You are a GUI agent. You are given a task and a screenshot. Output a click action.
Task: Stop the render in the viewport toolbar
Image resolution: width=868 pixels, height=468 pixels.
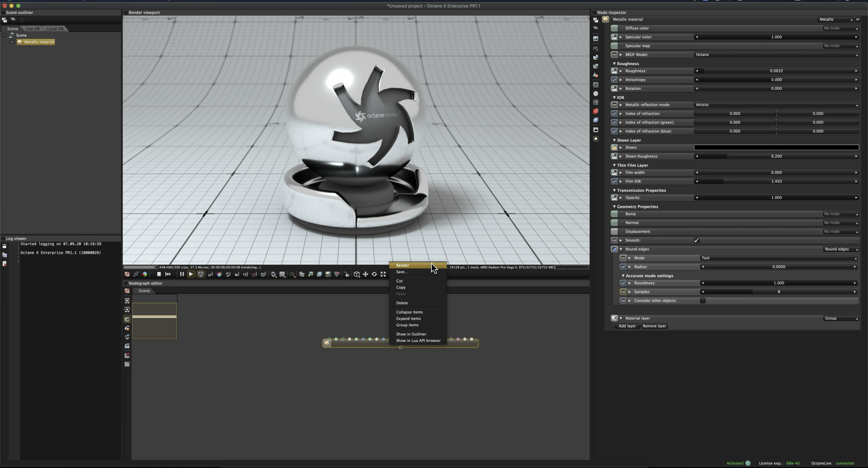[159, 274]
